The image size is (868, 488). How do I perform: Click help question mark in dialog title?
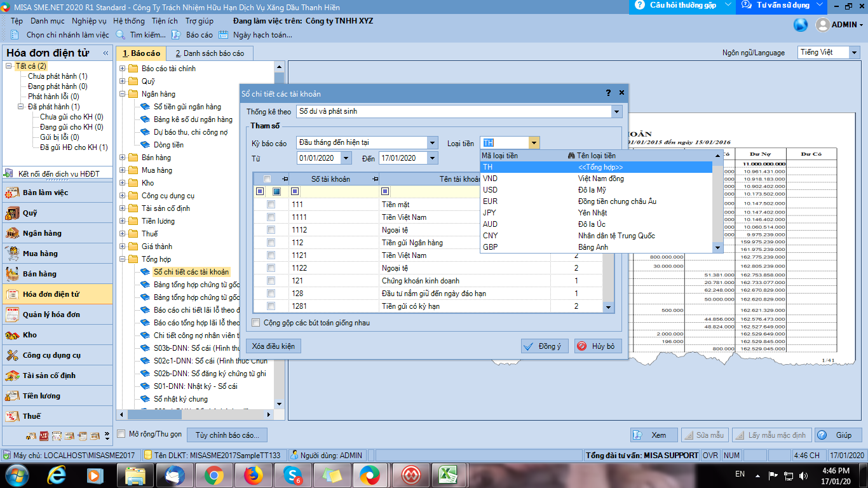pyautogui.click(x=609, y=93)
